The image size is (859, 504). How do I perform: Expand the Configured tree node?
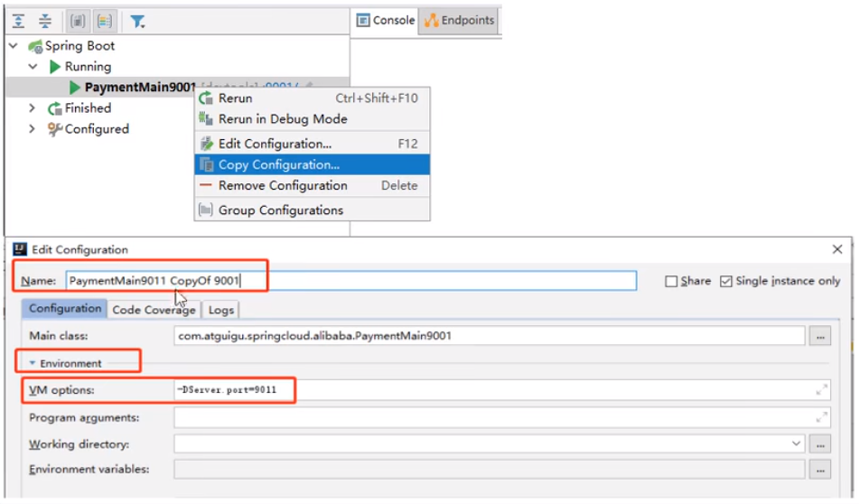point(33,129)
